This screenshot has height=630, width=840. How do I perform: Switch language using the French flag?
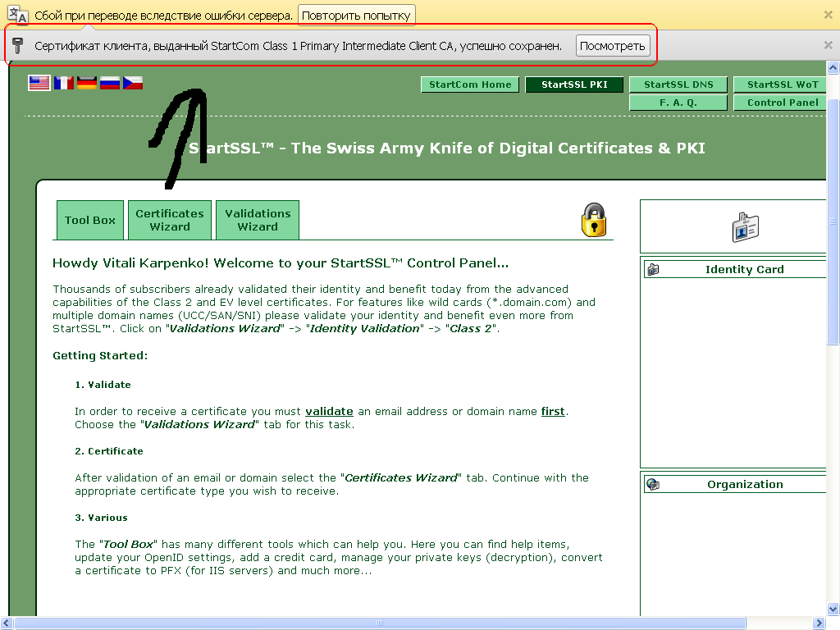(63, 82)
